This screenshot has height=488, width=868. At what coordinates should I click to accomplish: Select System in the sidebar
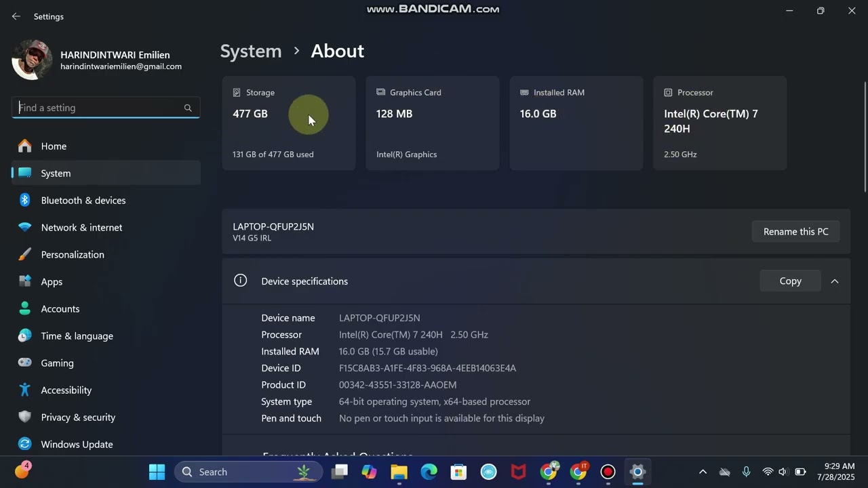click(106, 174)
